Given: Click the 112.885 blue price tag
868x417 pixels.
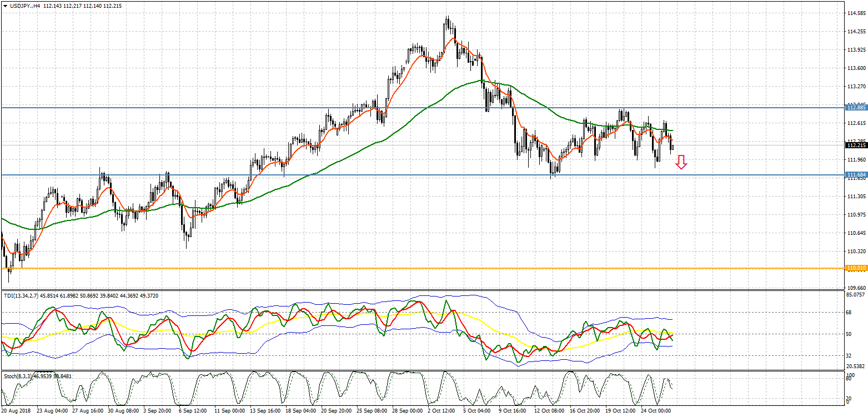Looking at the screenshot, I should coord(855,107).
